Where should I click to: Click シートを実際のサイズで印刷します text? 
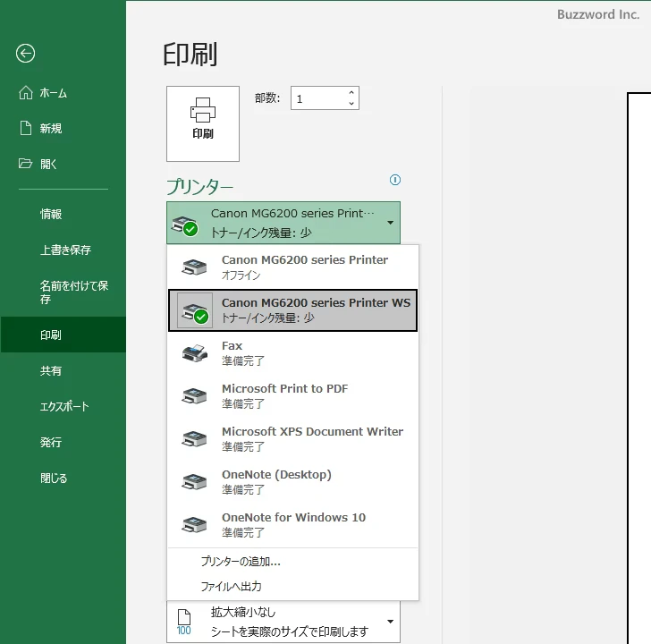coord(290,631)
